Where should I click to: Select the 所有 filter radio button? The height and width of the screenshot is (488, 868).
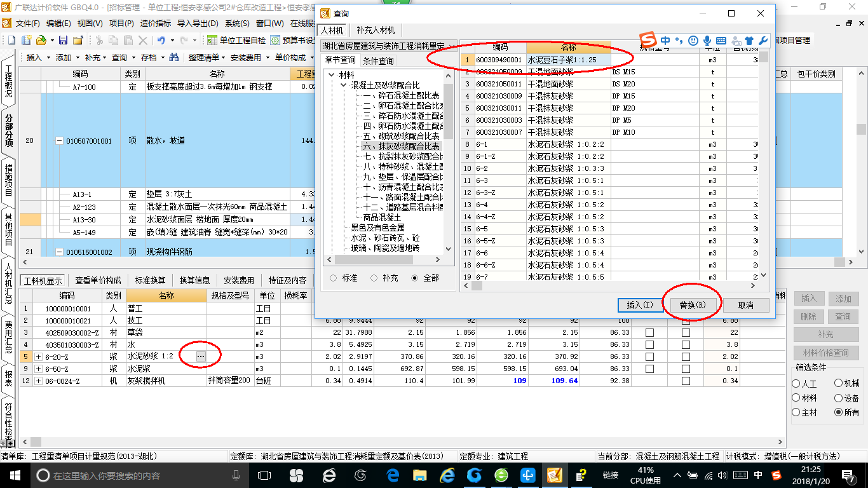click(839, 412)
